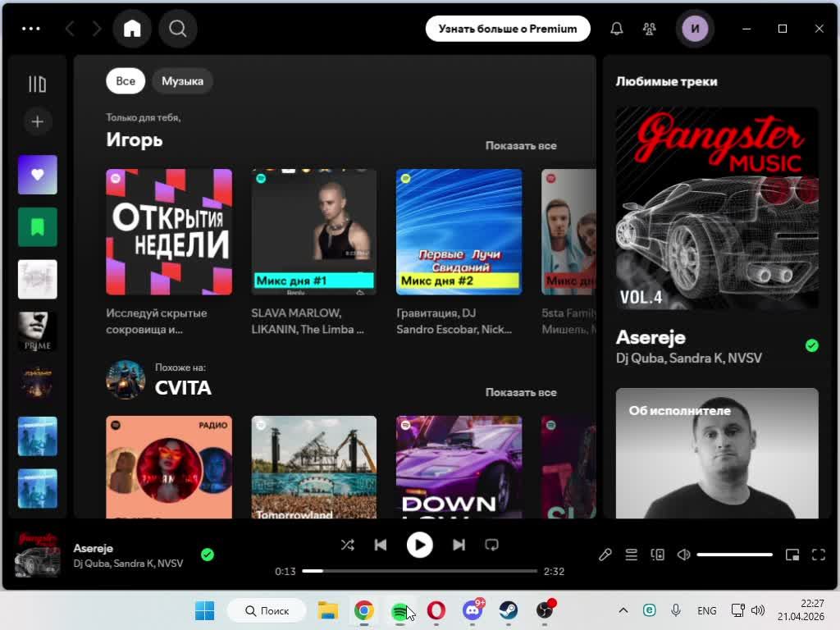Screen dimensions: 840x630
Task: Open the connect to device icon
Action: click(x=657, y=555)
